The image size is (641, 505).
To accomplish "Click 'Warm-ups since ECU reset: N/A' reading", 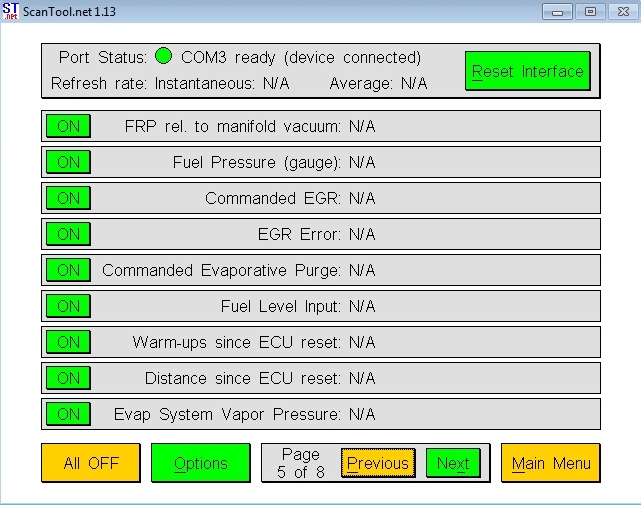I will coord(254,342).
